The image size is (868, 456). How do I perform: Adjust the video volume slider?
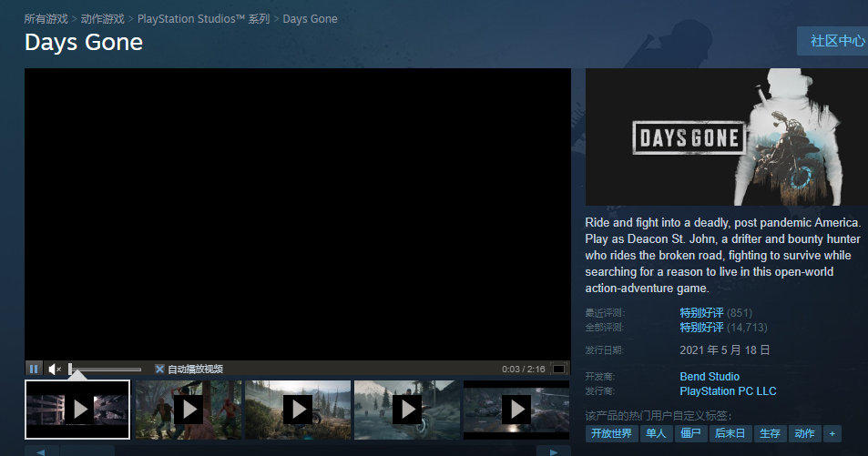pos(105,369)
